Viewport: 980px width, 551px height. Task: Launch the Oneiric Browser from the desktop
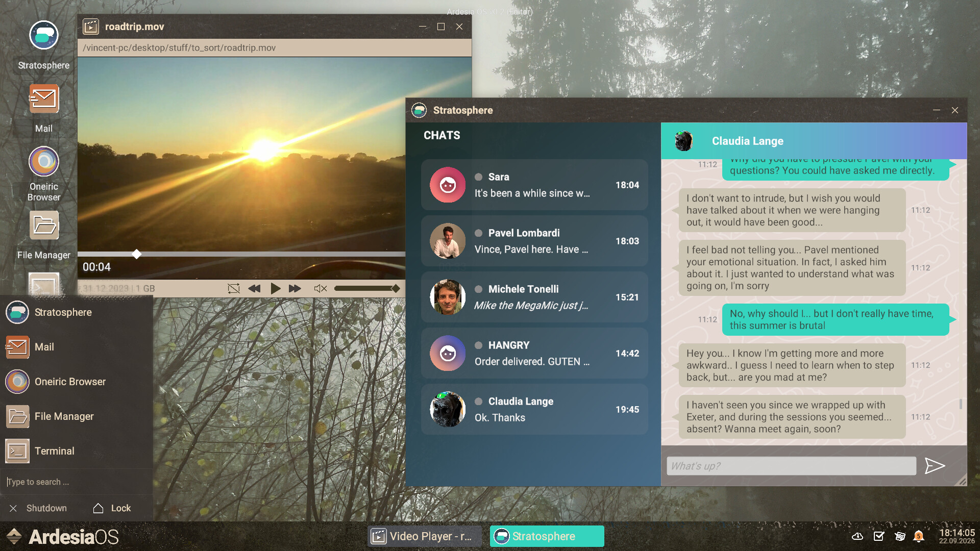click(x=43, y=161)
